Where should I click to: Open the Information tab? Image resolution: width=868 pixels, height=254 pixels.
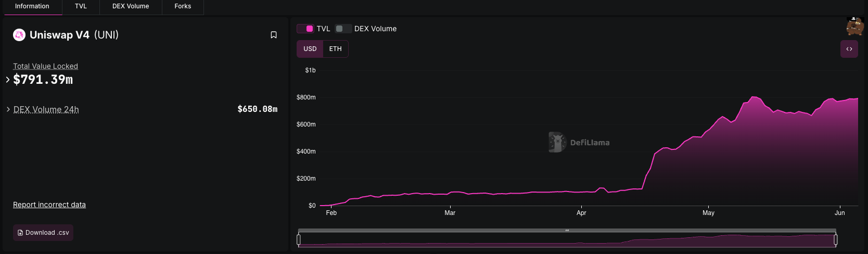point(32,7)
